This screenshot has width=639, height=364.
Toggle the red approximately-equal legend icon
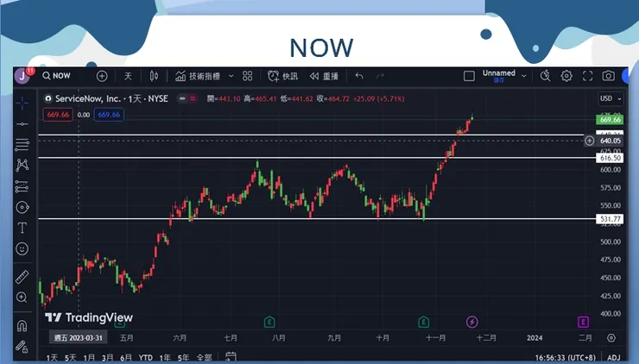(x=193, y=98)
